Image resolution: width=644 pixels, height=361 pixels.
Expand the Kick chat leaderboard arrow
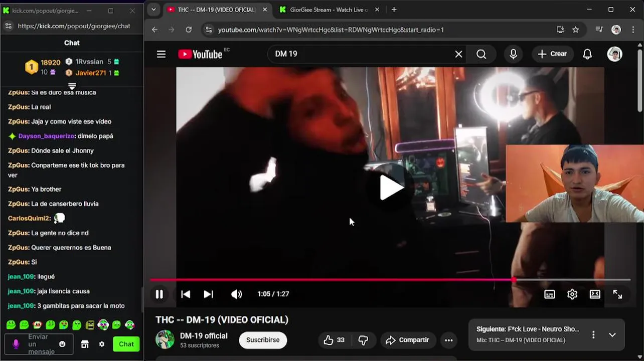(72, 86)
